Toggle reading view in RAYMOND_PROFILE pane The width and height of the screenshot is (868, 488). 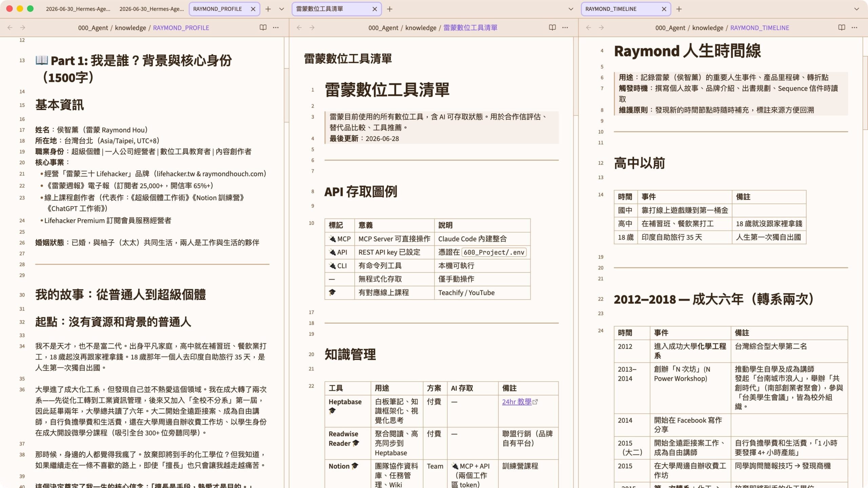click(263, 27)
